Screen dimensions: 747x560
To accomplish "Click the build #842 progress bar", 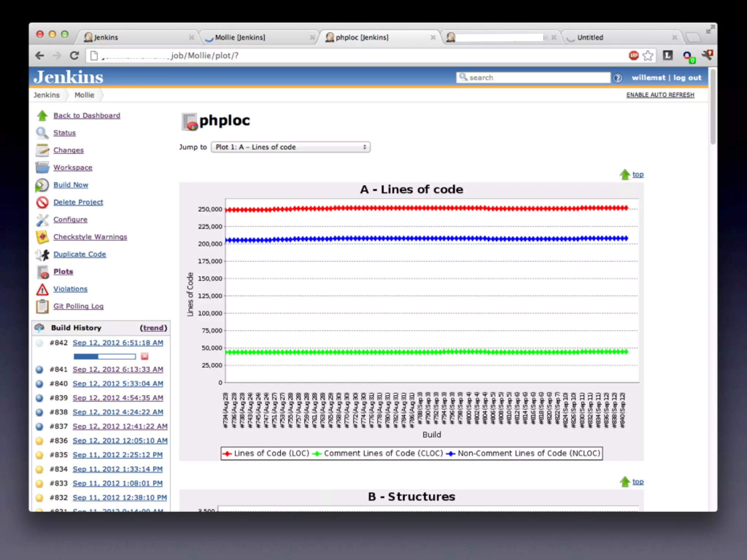I will 104,356.
